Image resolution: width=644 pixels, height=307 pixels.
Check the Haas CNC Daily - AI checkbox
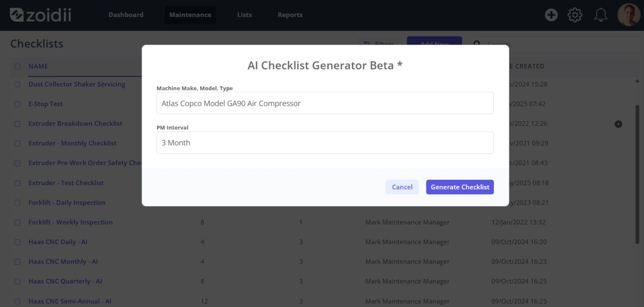17,242
